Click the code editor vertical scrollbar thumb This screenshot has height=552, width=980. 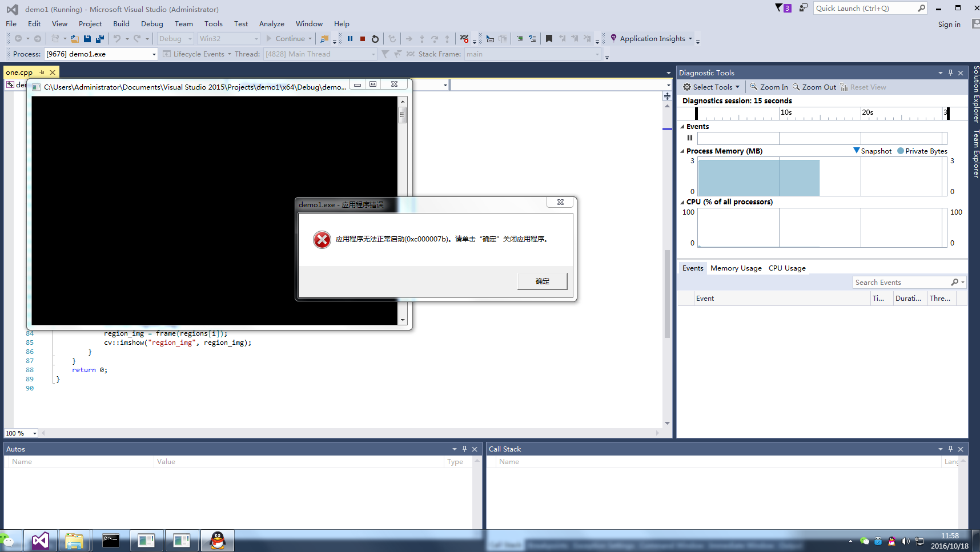pyautogui.click(x=667, y=294)
